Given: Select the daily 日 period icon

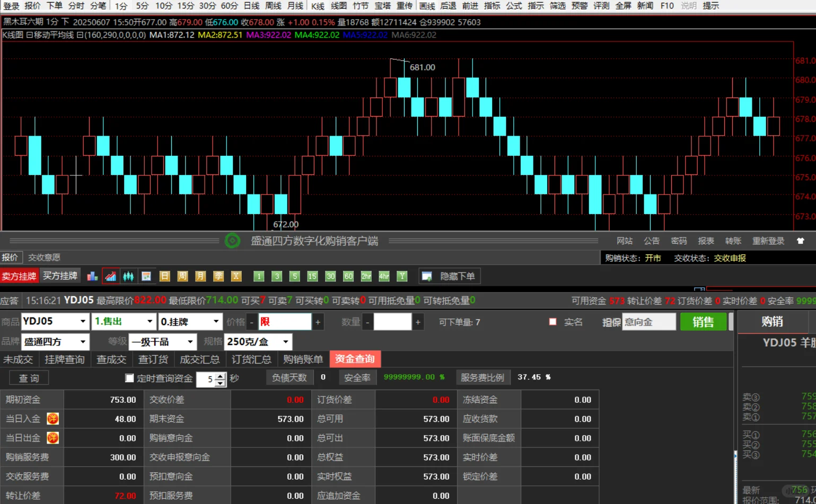Looking at the screenshot, I should 164,276.
